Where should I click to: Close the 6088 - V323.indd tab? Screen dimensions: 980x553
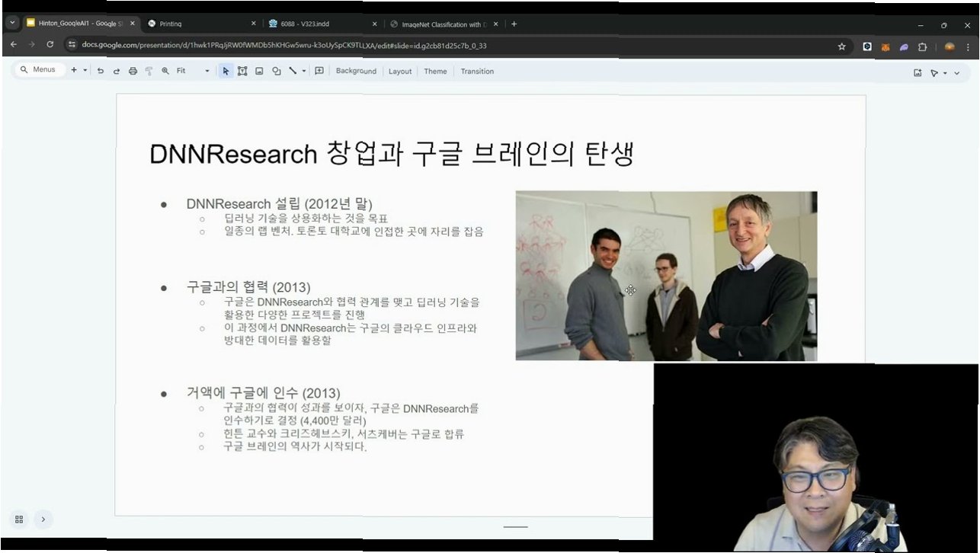[375, 24]
